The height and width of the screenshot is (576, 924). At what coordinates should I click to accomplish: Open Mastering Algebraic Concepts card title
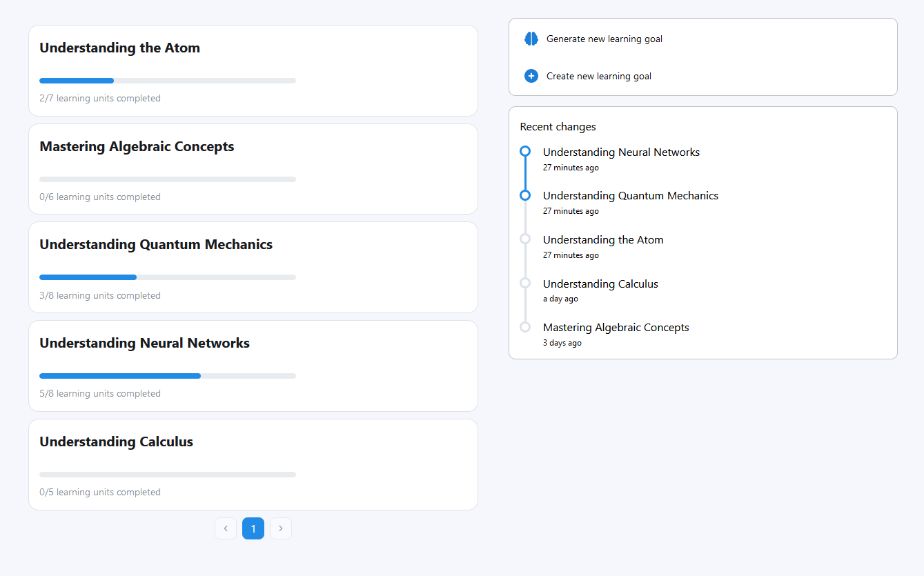pyautogui.click(x=137, y=146)
